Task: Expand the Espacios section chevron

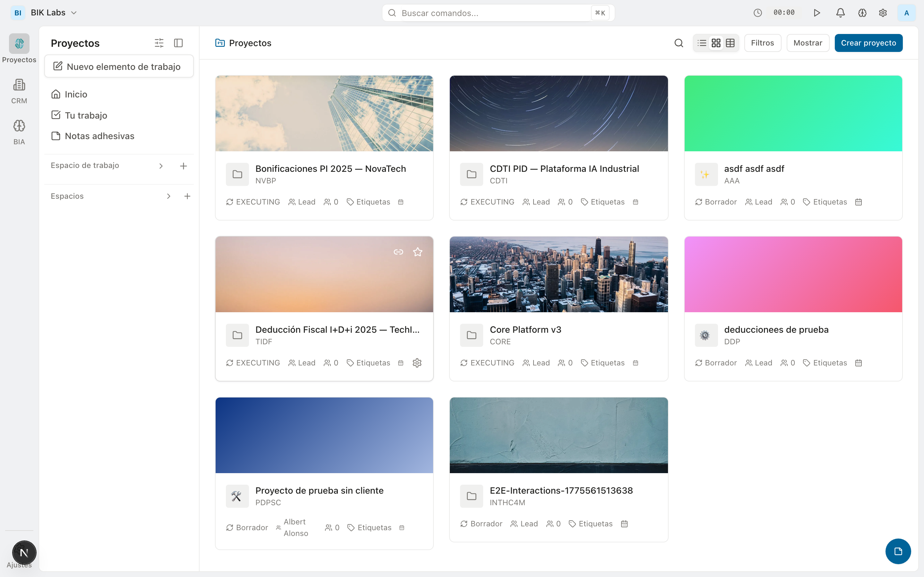Action: 168,196
